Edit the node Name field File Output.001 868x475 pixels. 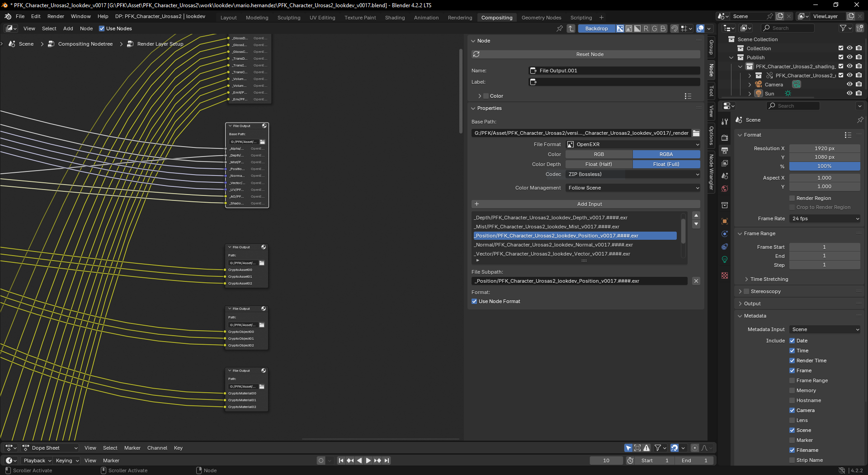[614, 71]
